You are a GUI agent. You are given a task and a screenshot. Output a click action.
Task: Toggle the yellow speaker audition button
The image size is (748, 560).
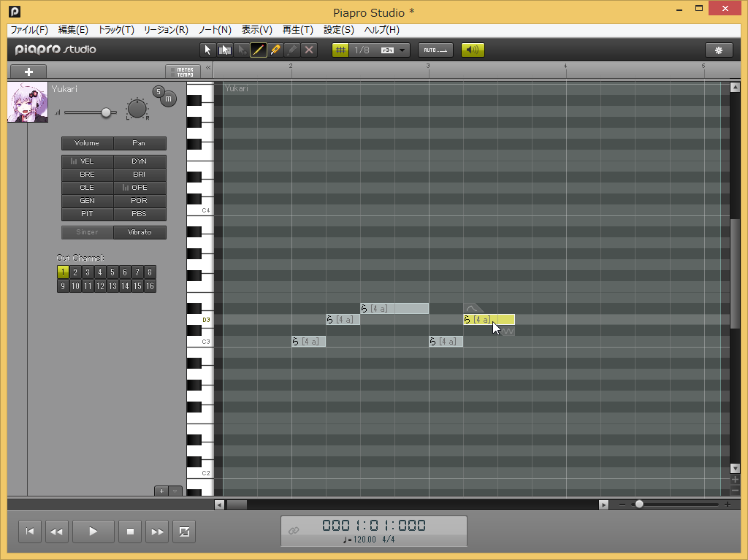(x=473, y=50)
